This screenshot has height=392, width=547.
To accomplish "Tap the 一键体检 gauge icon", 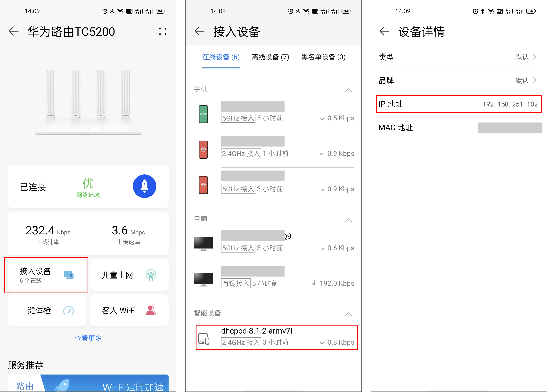I will click(68, 310).
